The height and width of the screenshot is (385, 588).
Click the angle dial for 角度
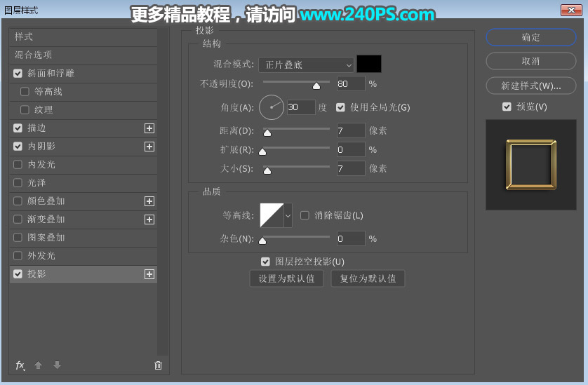[272, 107]
